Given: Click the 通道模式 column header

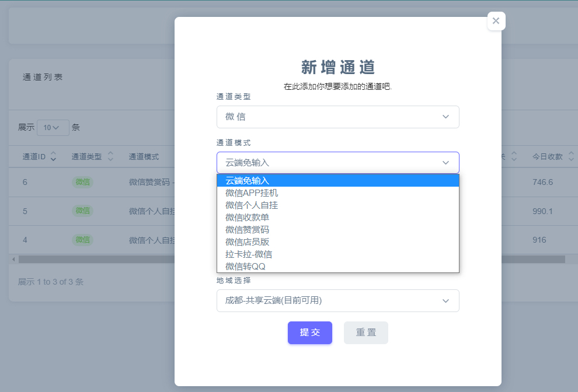Looking at the screenshot, I should point(144,156).
